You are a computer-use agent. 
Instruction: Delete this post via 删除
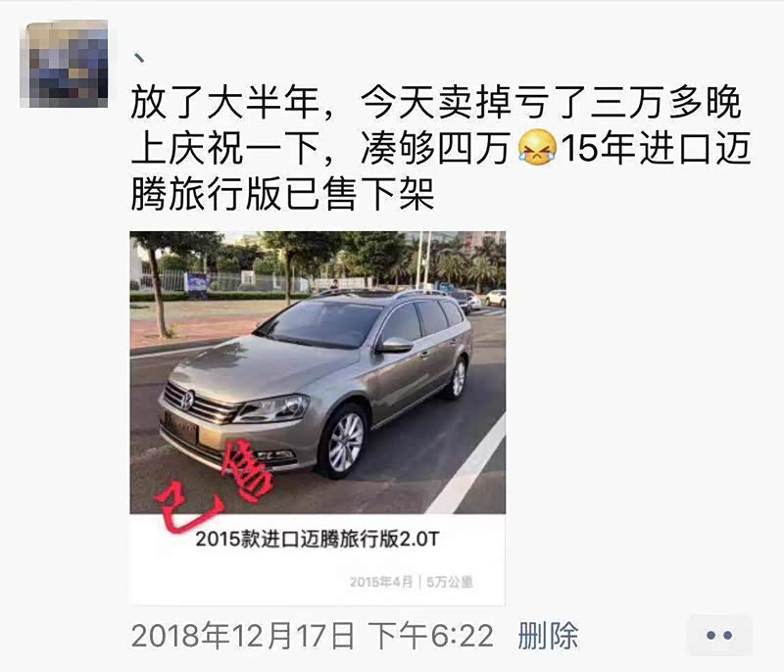point(548,636)
